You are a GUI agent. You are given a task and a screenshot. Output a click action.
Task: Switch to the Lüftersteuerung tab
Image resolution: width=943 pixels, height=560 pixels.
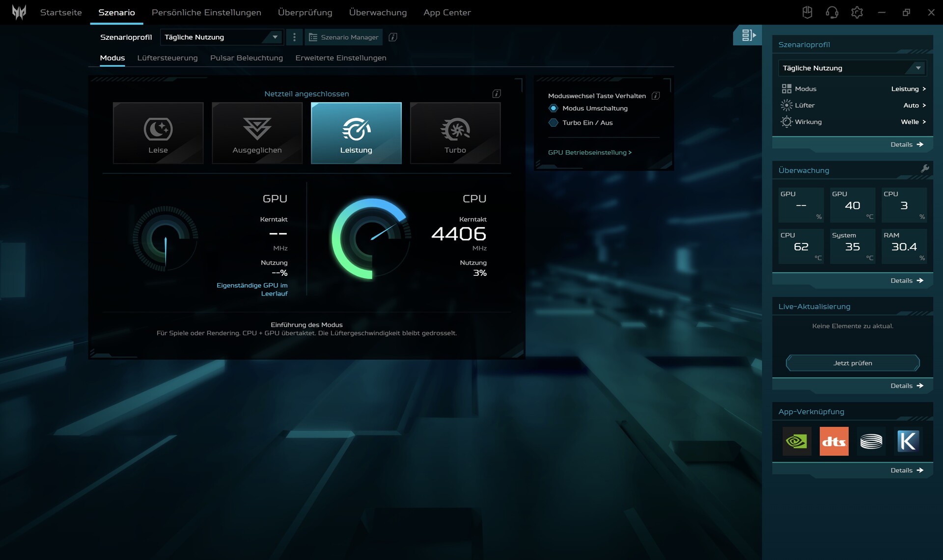[167, 58]
